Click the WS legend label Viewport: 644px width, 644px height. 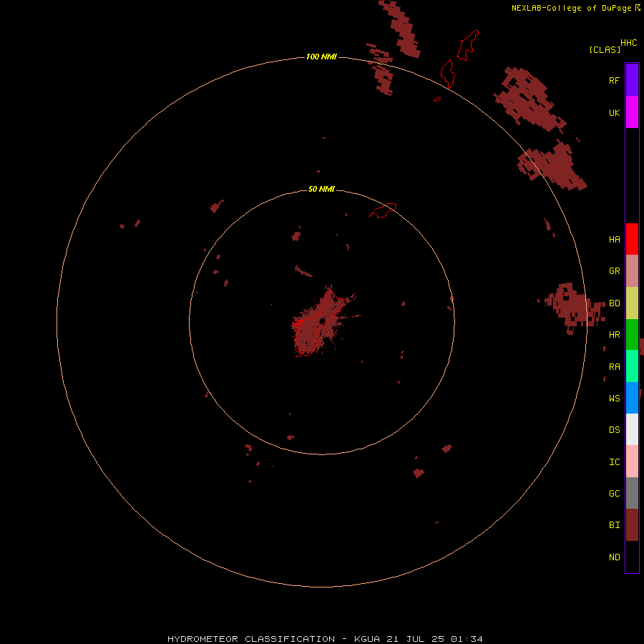click(614, 398)
